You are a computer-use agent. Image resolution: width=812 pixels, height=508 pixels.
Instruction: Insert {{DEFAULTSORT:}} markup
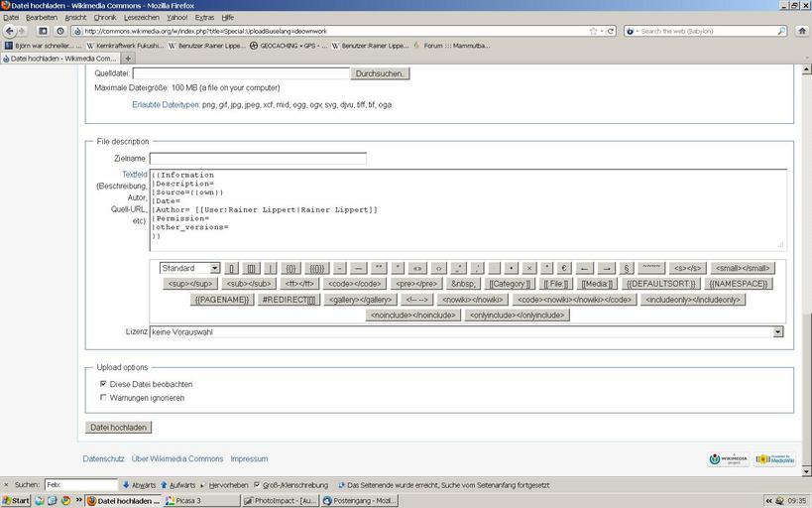pyautogui.click(x=661, y=284)
